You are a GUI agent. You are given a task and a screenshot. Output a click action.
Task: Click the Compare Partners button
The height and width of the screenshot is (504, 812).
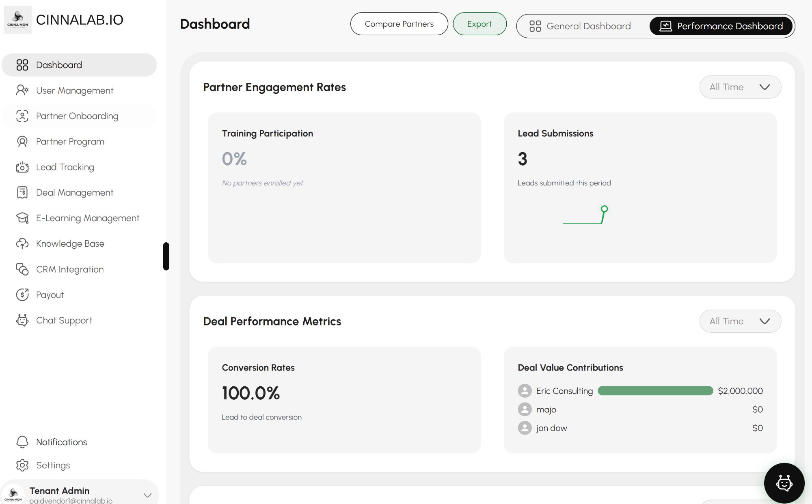tap(399, 24)
